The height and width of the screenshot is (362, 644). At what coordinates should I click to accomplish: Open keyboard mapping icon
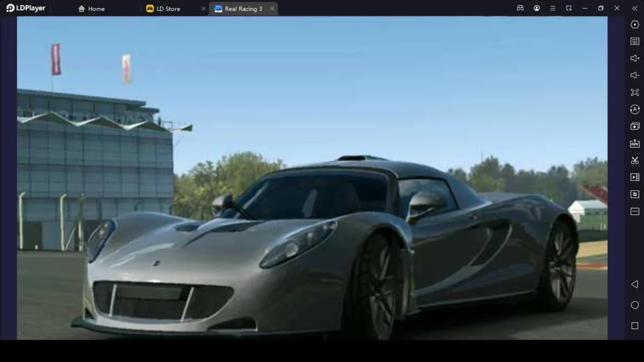click(x=635, y=41)
